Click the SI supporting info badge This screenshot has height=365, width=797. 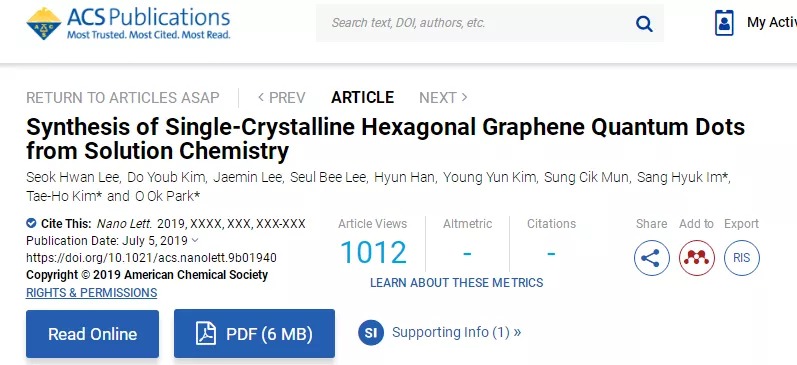[x=371, y=332]
